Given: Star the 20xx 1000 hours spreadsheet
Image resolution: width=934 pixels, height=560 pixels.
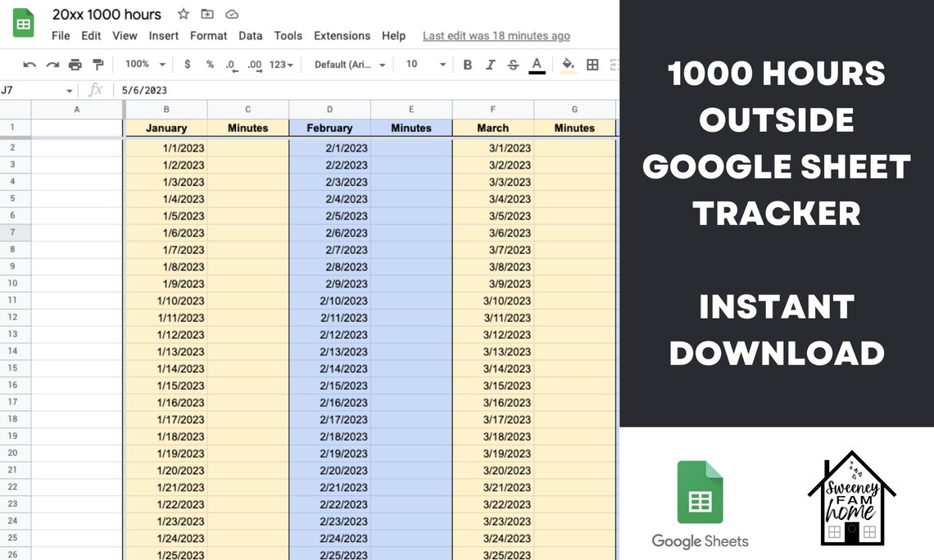Looking at the screenshot, I should coord(183,14).
